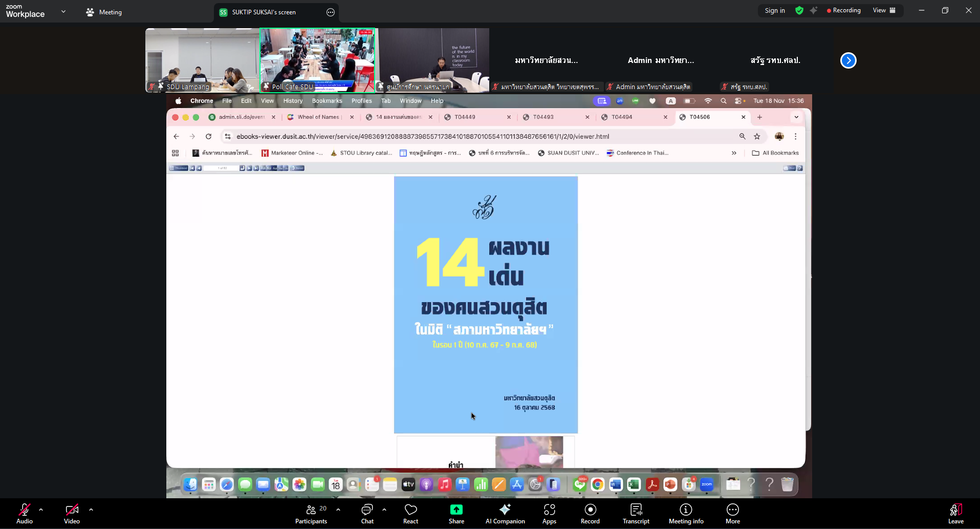
Task: Turn on camera with Video button
Action: click(x=72, y=514)
